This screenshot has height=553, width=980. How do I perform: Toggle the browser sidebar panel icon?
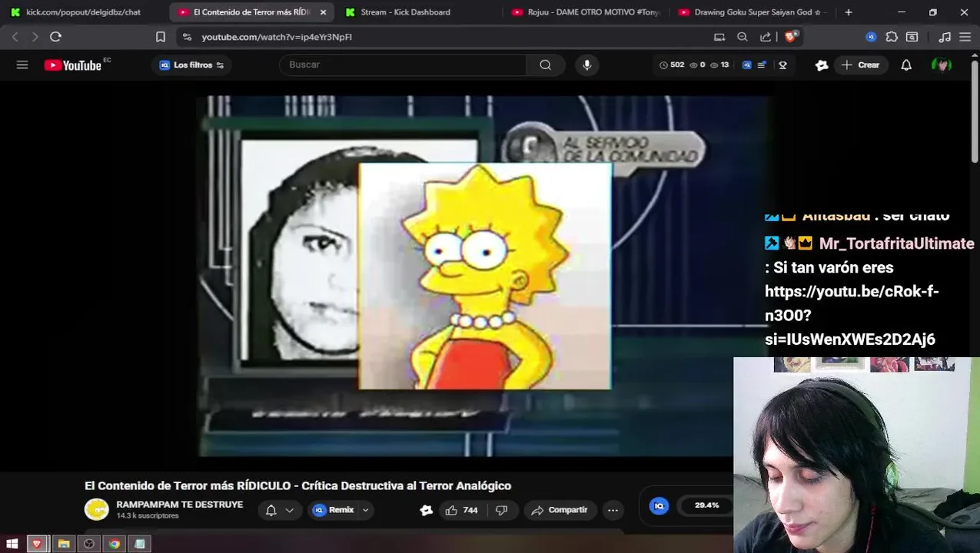[x=912, y=37]
